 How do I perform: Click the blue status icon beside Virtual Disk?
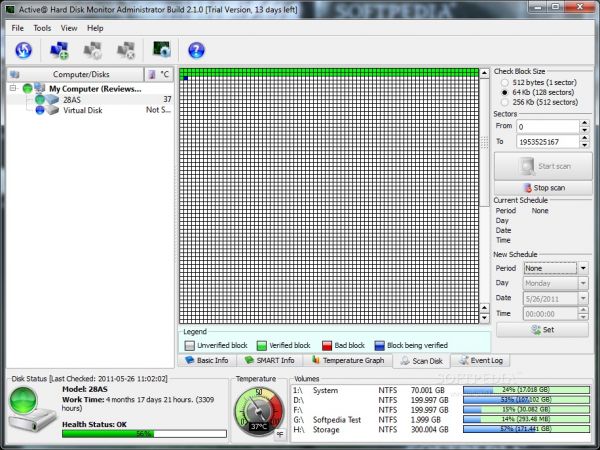[40, 110]
